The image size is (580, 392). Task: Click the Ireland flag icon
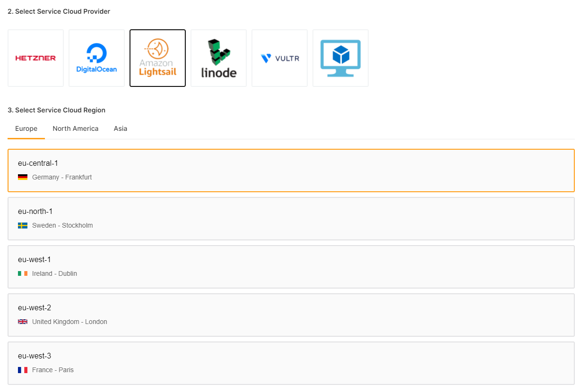(23, 274)
